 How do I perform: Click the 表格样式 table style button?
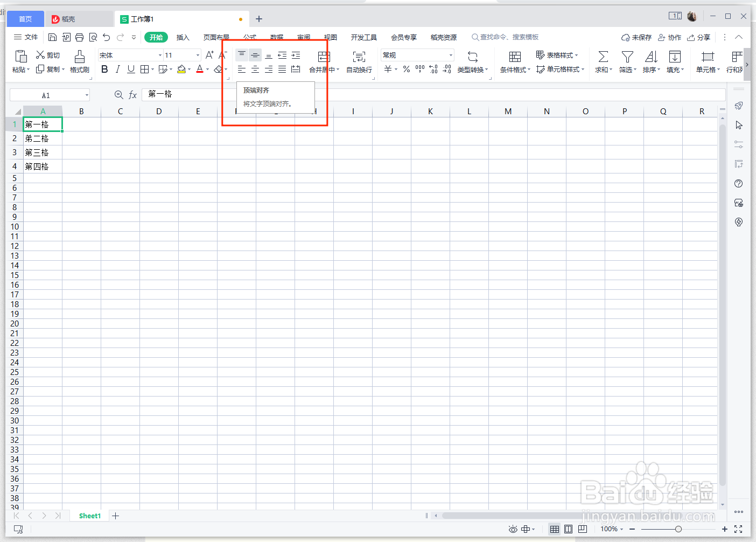point(557,55)
